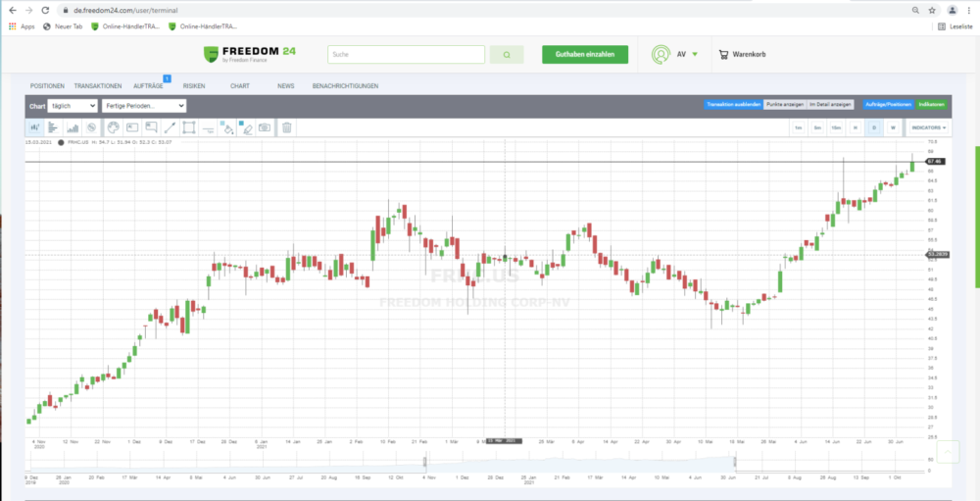
Task: Expand the AV account menu arrow
Action: pos(695,55)
